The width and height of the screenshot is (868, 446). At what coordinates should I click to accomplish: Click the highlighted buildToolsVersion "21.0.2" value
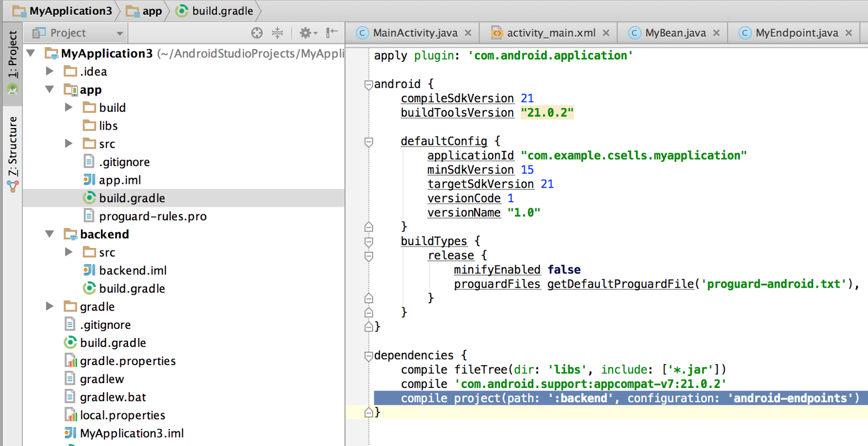[x=547, y=112]
